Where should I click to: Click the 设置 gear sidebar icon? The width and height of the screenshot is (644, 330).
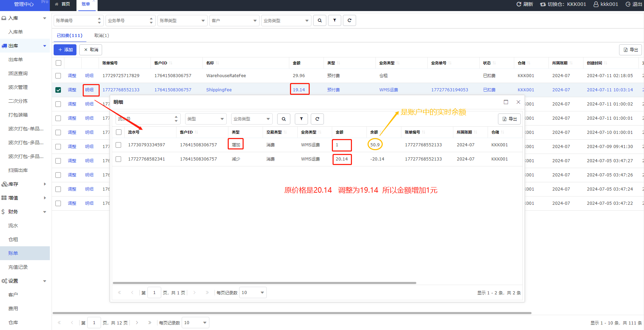point(4,281)
